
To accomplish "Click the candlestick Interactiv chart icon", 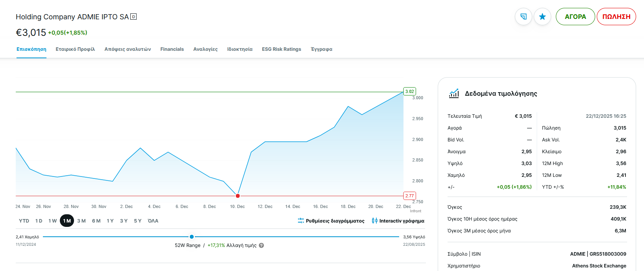I will click(x=374, y=221).
